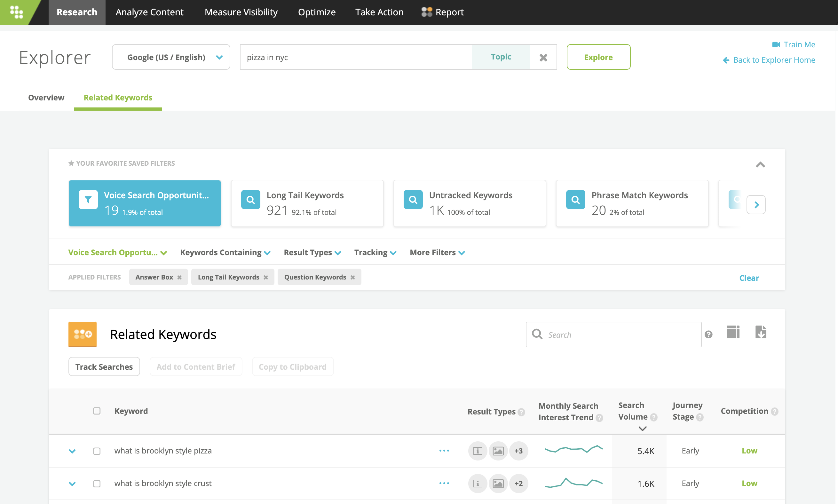
Task: Open the Result Types filter dropdown
Action: pos(312,252)
